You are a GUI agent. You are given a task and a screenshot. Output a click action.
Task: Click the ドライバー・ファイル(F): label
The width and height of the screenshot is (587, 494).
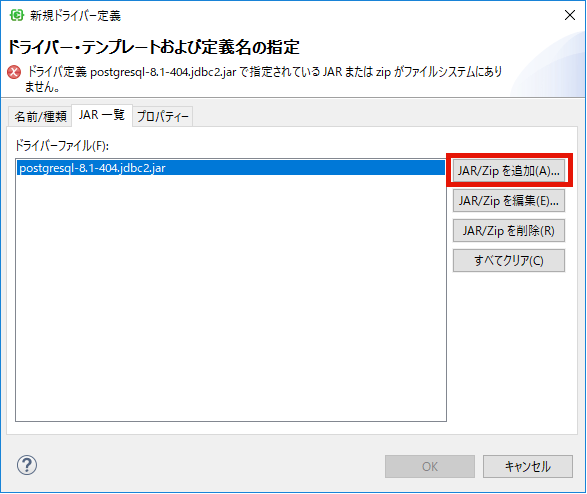62,145
